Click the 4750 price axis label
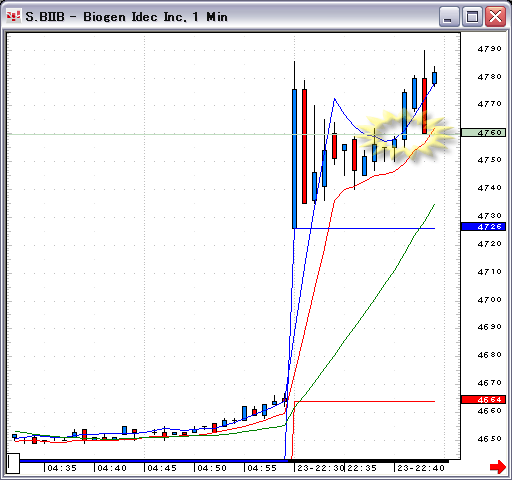Viewport: 512px width, 480px height. (x=489, y=160)
